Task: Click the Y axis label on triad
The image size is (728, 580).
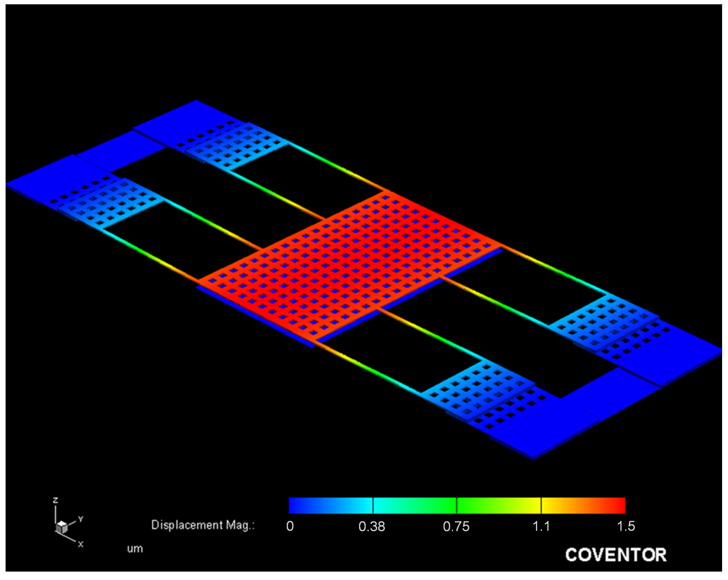Action: 81,519
